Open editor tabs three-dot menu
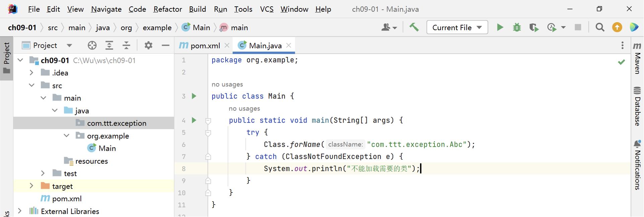Image resolution: width=644 pixels, height=217 pixels. (x=623, y=45)
